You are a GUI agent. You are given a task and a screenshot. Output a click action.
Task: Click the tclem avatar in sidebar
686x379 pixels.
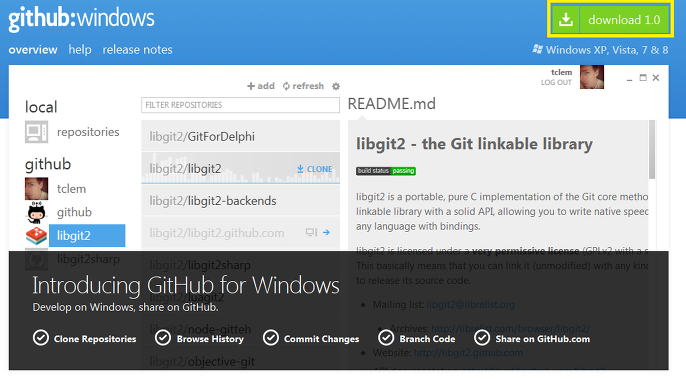(x=36, y=189)
